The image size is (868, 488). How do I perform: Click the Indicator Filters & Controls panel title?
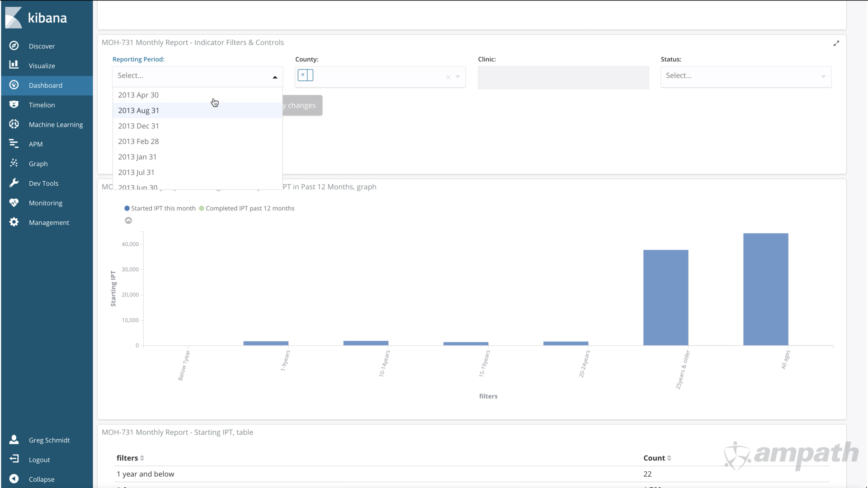[x=193, y=42]
